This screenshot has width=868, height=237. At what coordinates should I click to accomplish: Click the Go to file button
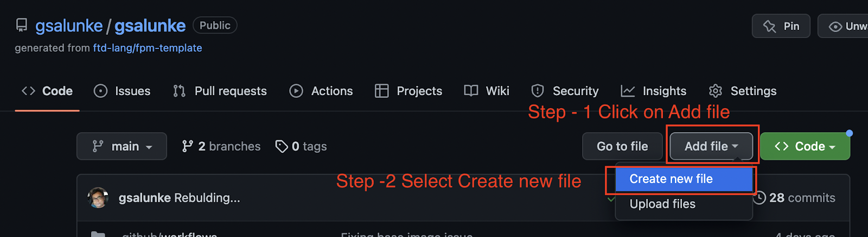[622, 146]
